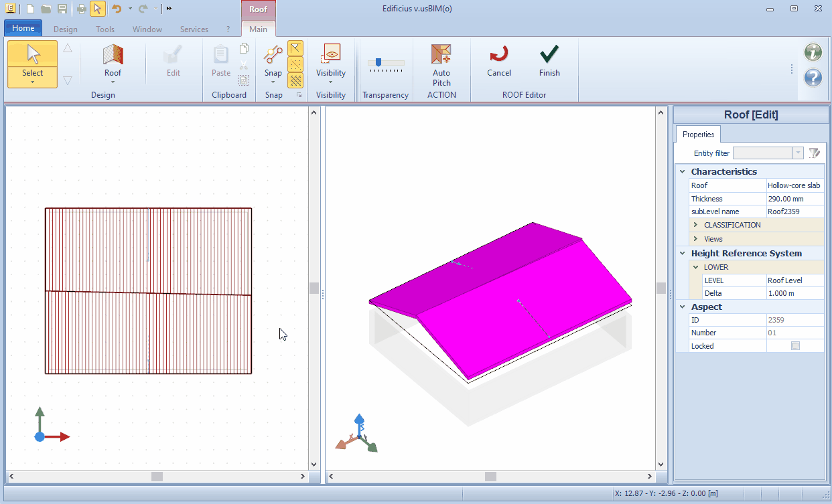Open the Tools ribbon tab
The image size is (832, 504).
105,29
